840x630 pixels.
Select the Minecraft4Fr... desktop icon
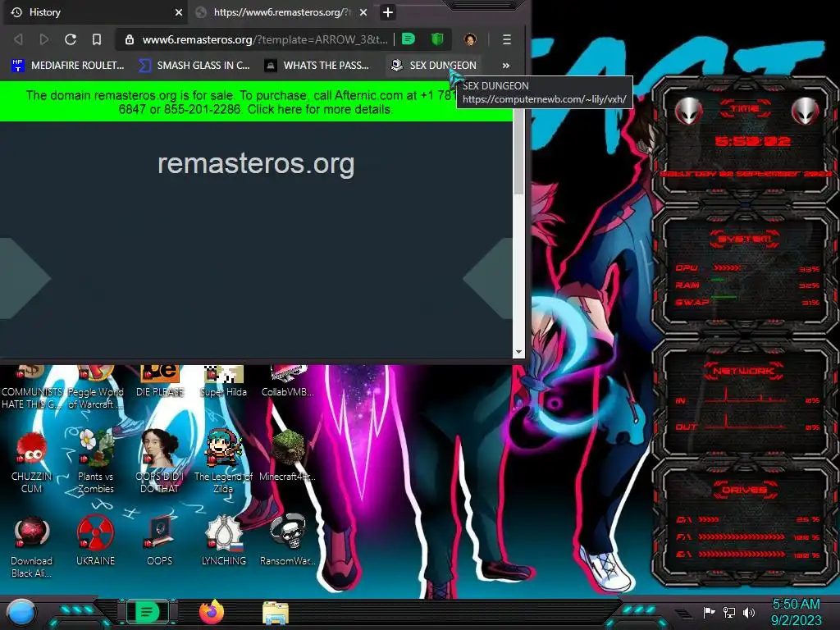pyautogui.click(x=288, y=455)
